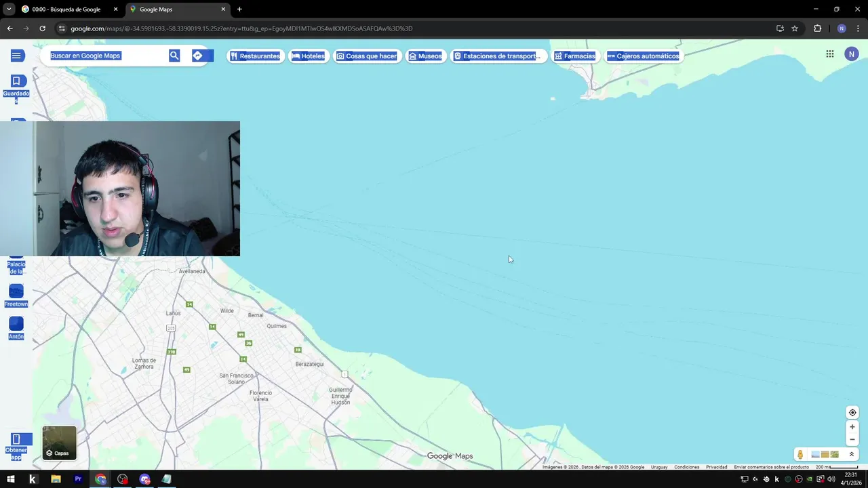The width and height of the screenshot is (868, 488).
Task: Open the Google apps grid
Action: (830, 54)
